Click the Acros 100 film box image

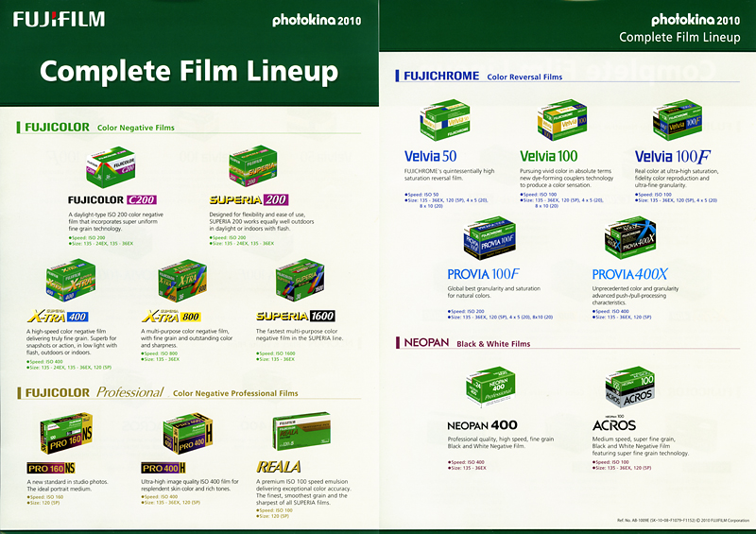629,387
